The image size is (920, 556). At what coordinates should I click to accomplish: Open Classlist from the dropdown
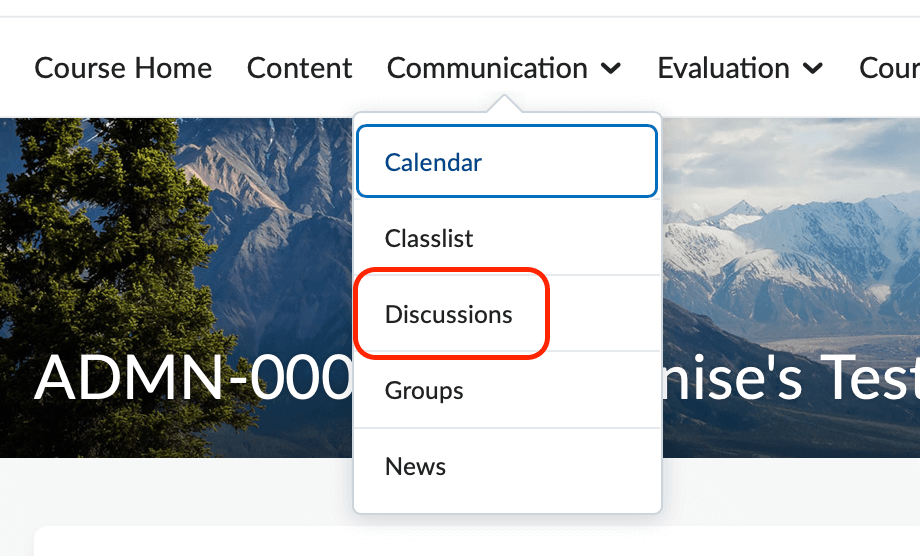(x=507, y=238)
